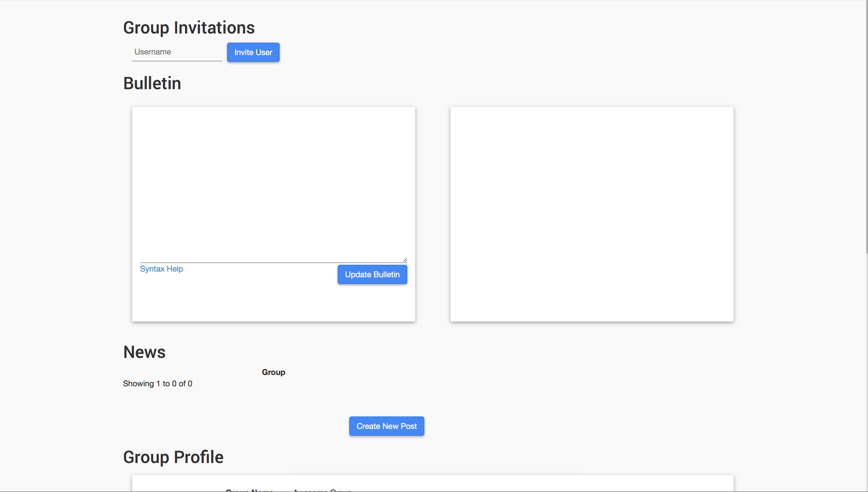Click the scrollbar track below the thumb
Viewport: 868px width, 492px height.
point(866,372)
